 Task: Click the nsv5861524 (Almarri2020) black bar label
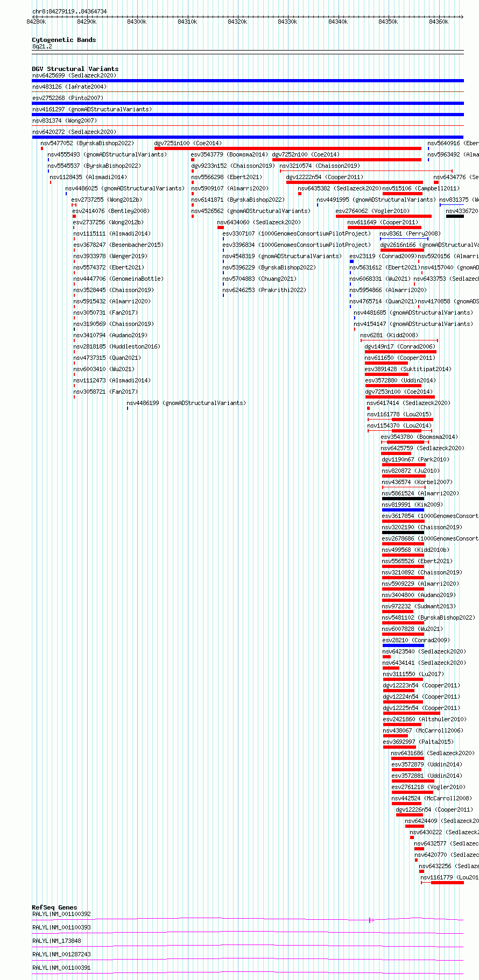420,493
